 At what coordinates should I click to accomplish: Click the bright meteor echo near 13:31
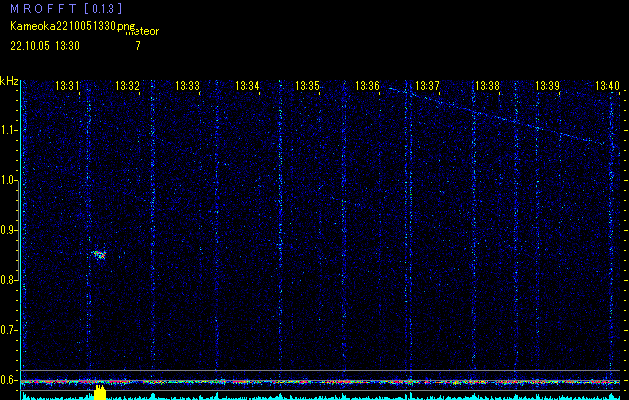tap(99, 254)
